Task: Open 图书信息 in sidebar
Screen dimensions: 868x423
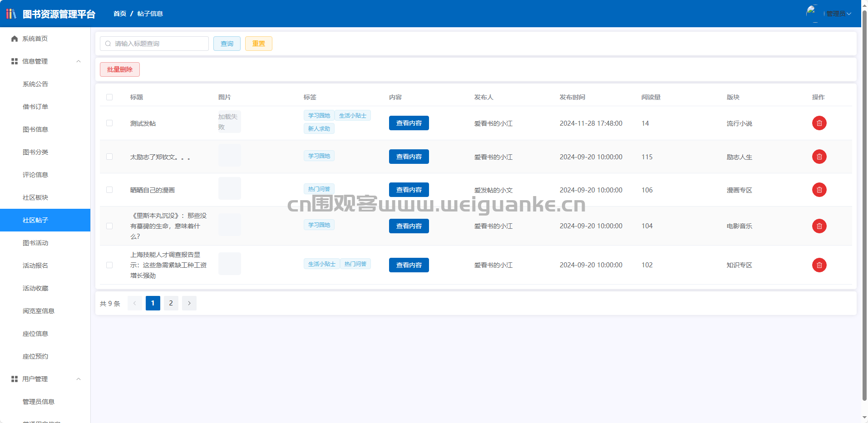Action: click(x=45, y=129)
